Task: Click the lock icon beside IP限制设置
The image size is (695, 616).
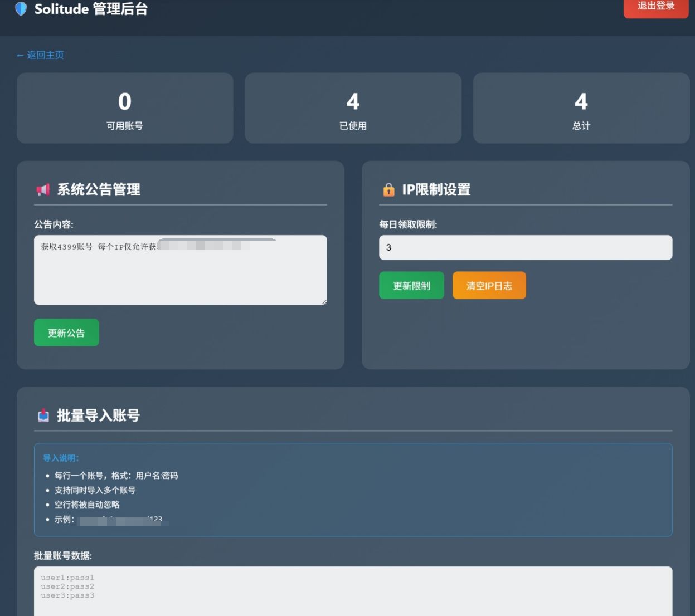Action: tap(388, 190)
